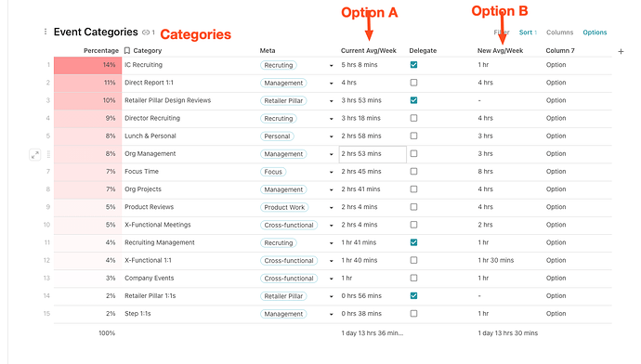Open the Meta dropdown for Step 1:1s
This screenshot has width=641, height=364.
pos(331,315)
